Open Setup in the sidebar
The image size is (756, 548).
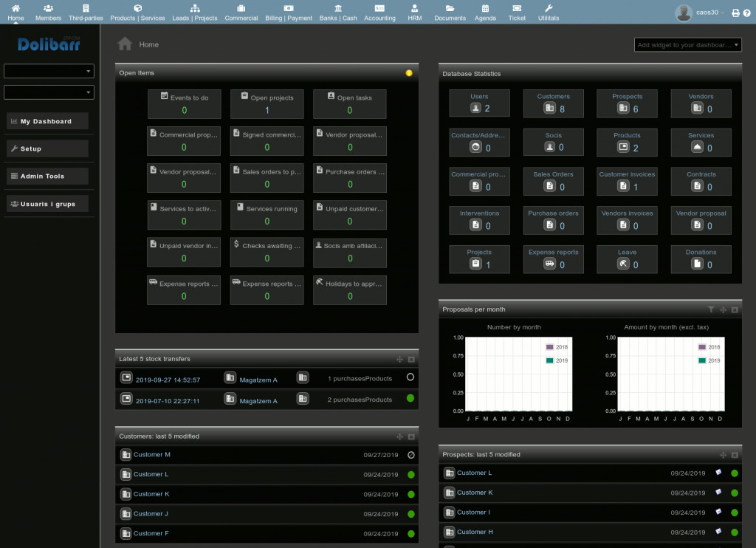tap(47, 148)
